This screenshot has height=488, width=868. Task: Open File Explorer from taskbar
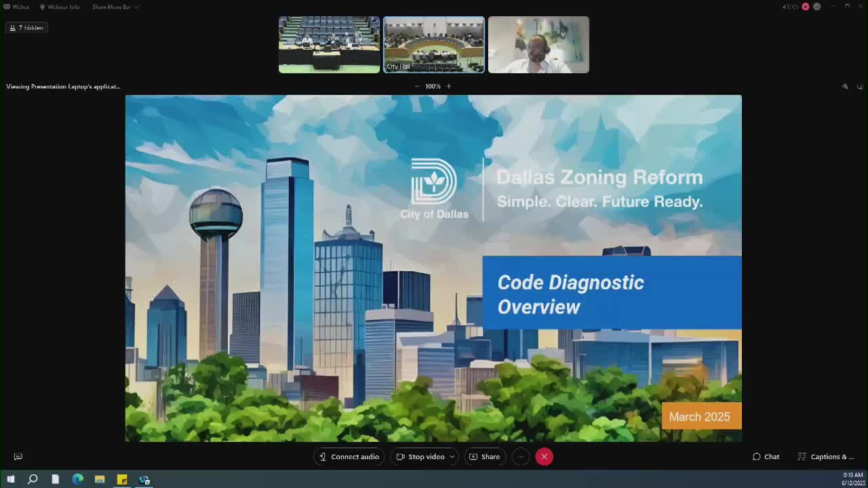click(100, 479)
